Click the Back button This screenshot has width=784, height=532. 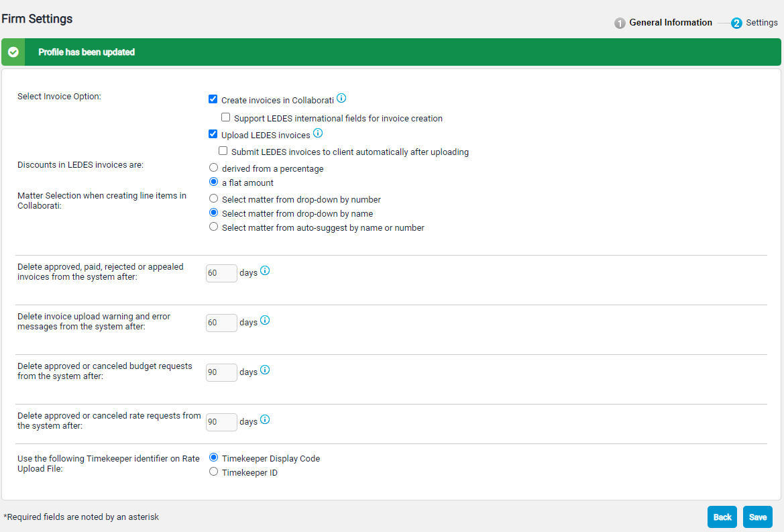coord(722,517)
